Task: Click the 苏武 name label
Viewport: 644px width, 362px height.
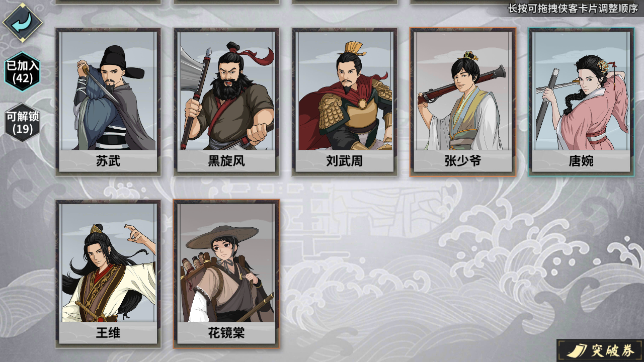Action: point(108,161)
